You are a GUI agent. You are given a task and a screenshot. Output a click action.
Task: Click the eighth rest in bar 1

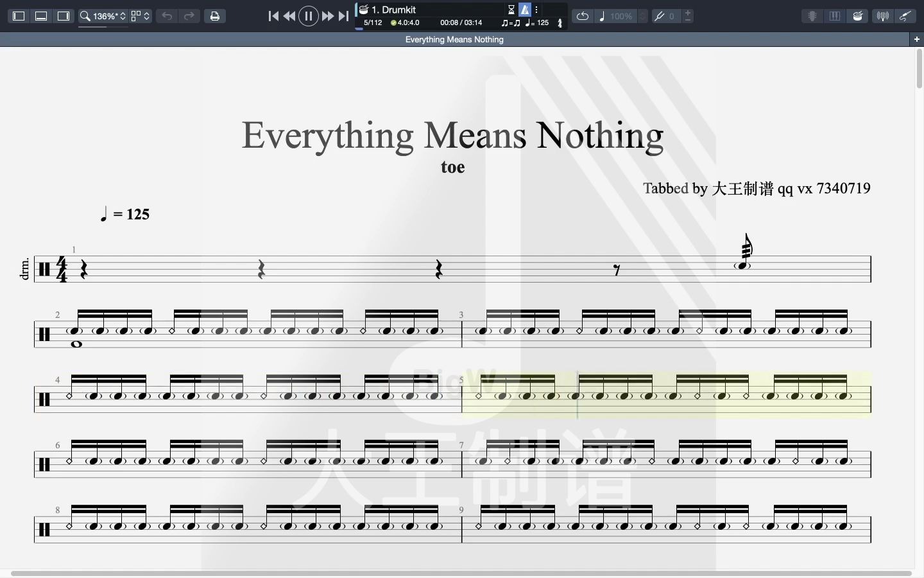pos(617,270)
